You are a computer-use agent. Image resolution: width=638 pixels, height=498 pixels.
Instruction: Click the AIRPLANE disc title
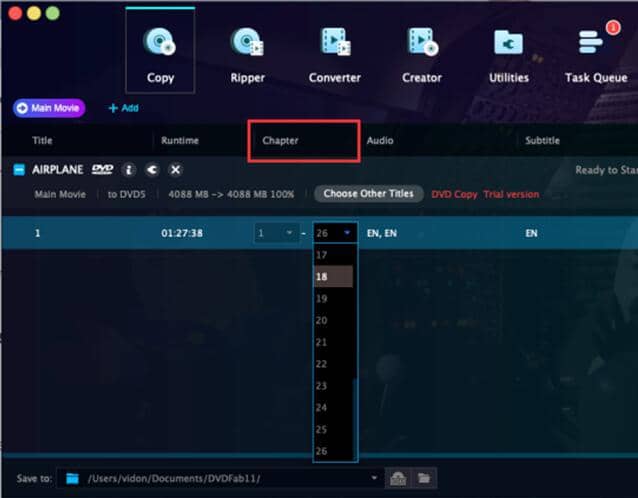(57, 169)
